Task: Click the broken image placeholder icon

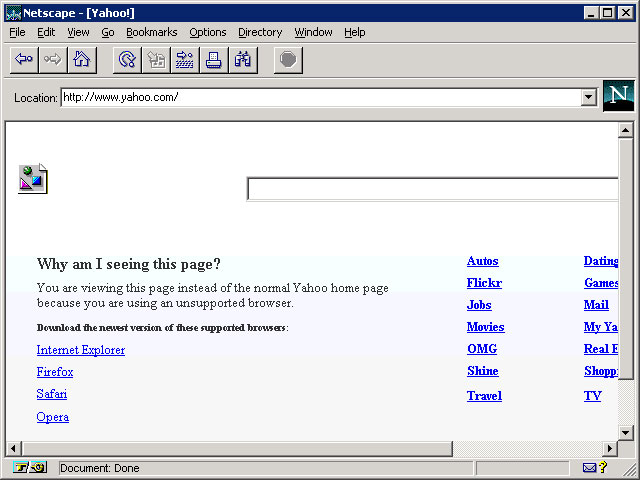Action: click(33, 179)
